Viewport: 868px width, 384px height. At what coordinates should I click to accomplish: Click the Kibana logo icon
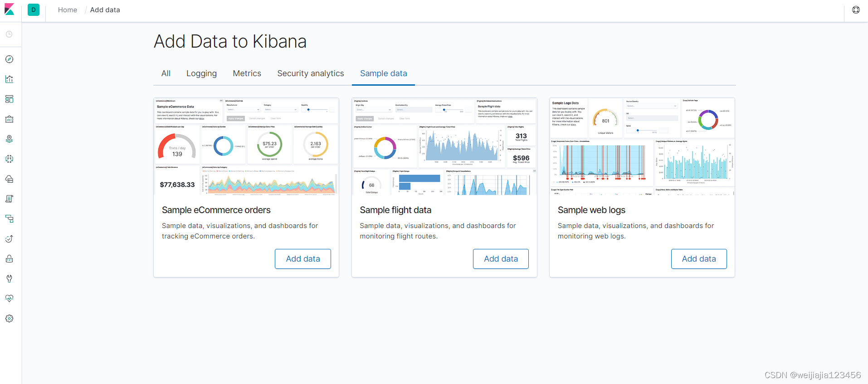point(10,10)
